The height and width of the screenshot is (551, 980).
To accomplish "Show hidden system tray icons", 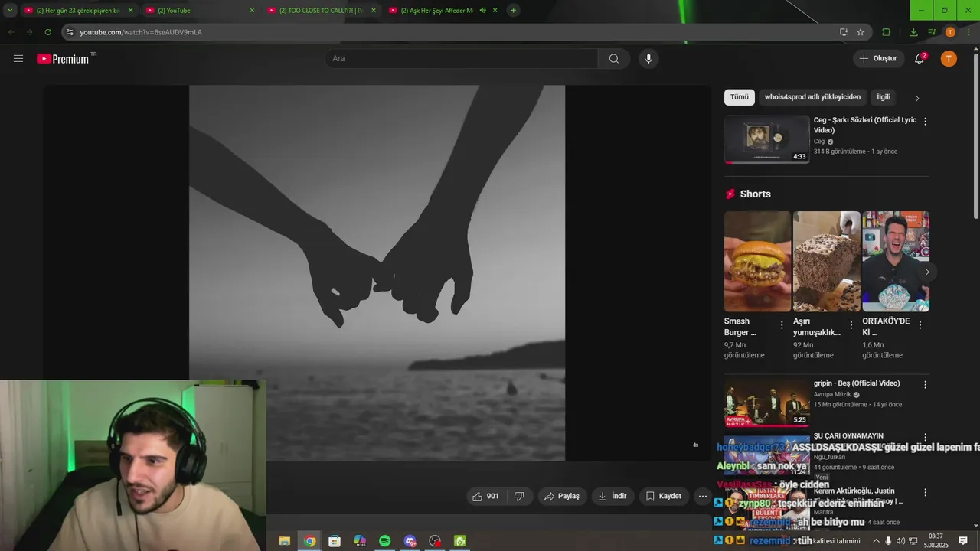I will click(x=876, y=541).
